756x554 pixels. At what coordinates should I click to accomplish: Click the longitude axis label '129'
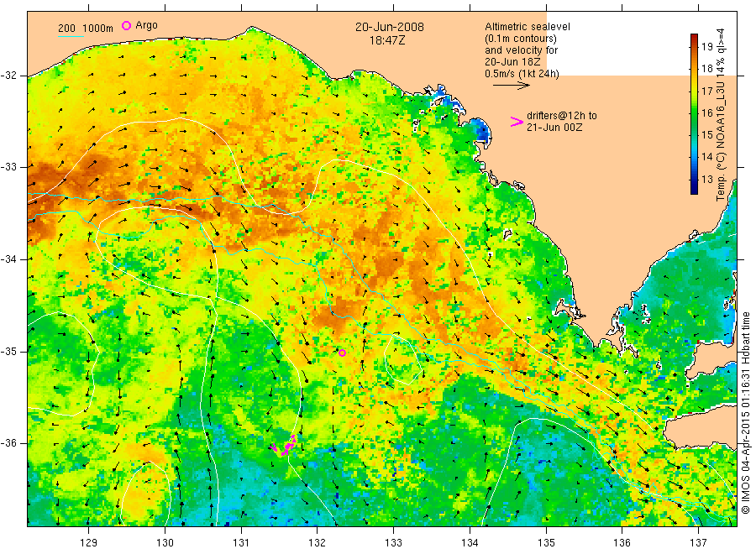[x=89, y=543]
